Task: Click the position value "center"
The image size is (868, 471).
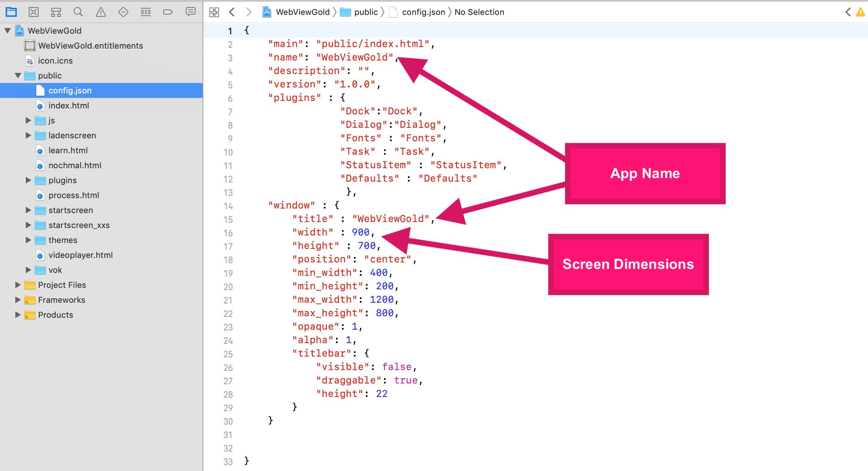Action: (388, 259)
